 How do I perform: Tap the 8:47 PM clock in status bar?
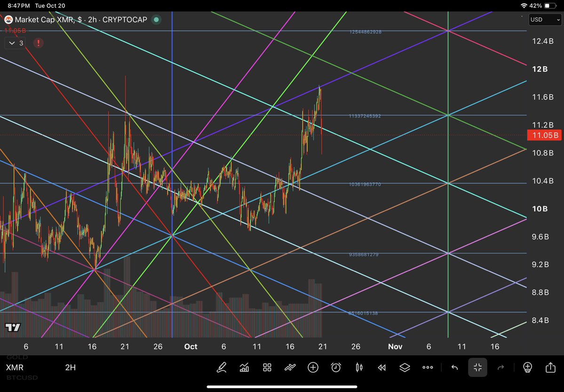click(19, 6)
